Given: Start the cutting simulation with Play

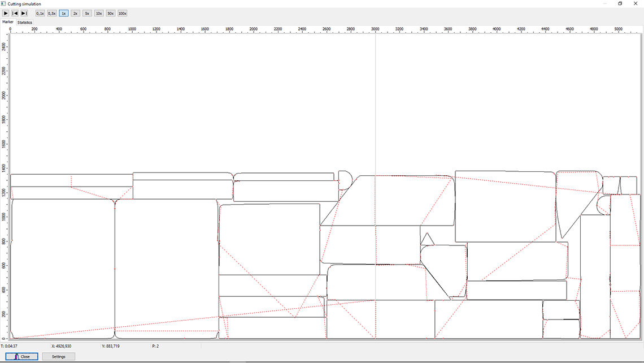Looking at the screenshot, I should point(6,13).
